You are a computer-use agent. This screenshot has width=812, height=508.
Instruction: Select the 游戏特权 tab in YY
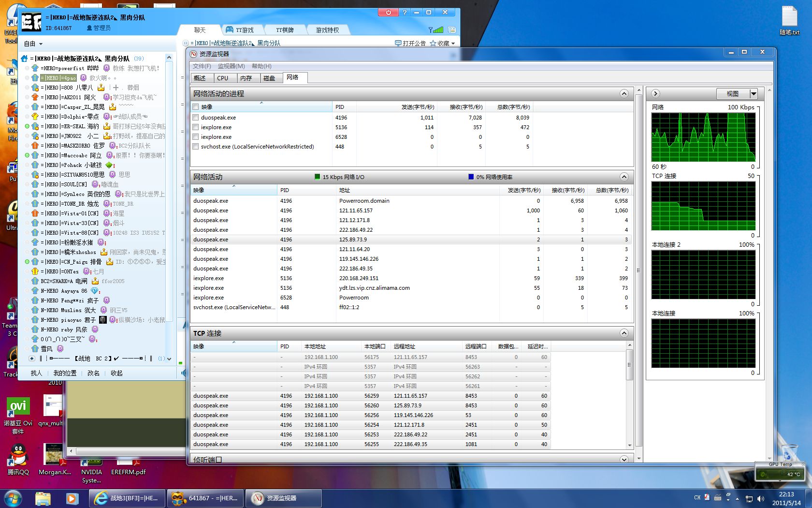(327, 30)
